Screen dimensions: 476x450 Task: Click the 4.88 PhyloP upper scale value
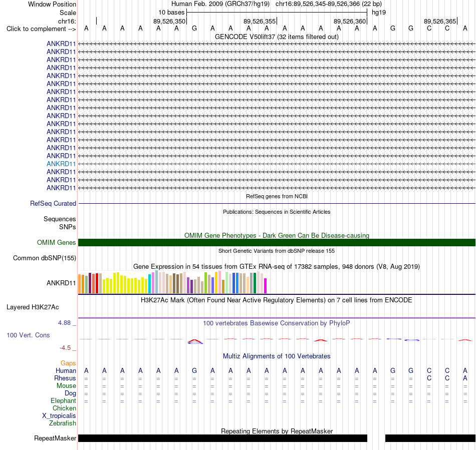pyautogui.click(x=64, y=323)
